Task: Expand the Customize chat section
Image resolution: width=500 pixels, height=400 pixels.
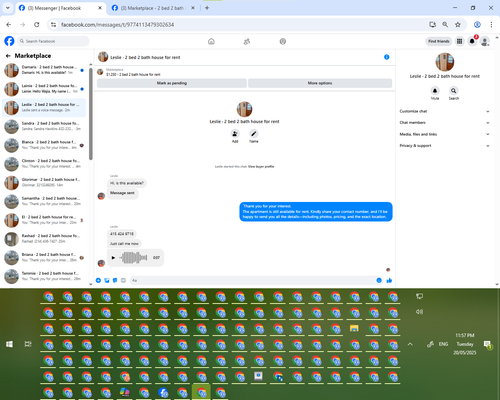Action: (x=444, y=111)
